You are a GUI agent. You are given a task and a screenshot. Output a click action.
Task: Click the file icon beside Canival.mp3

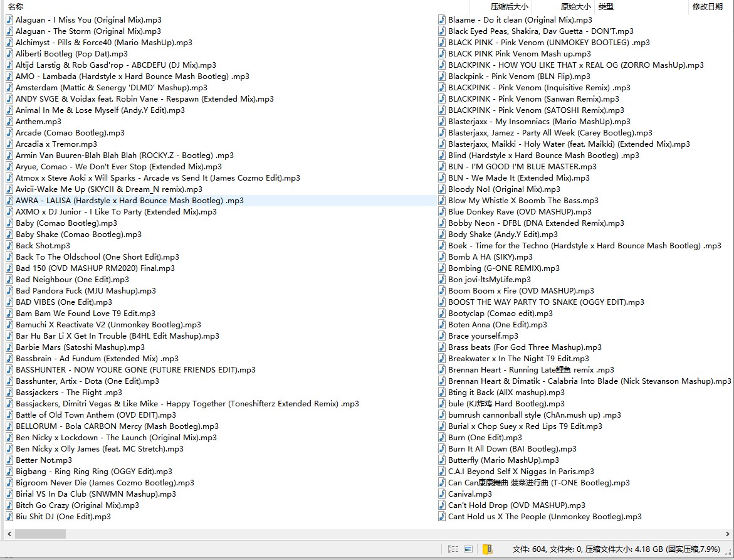click(x=442, y=494)
